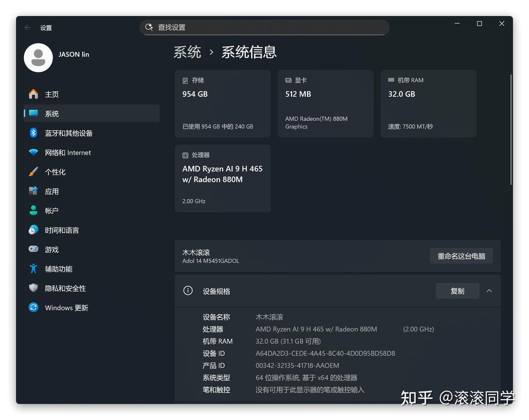Collapse the 设备规格 section chevron
Image resolution: width=529 pixels, height=420 pixels.
(489, 291)
